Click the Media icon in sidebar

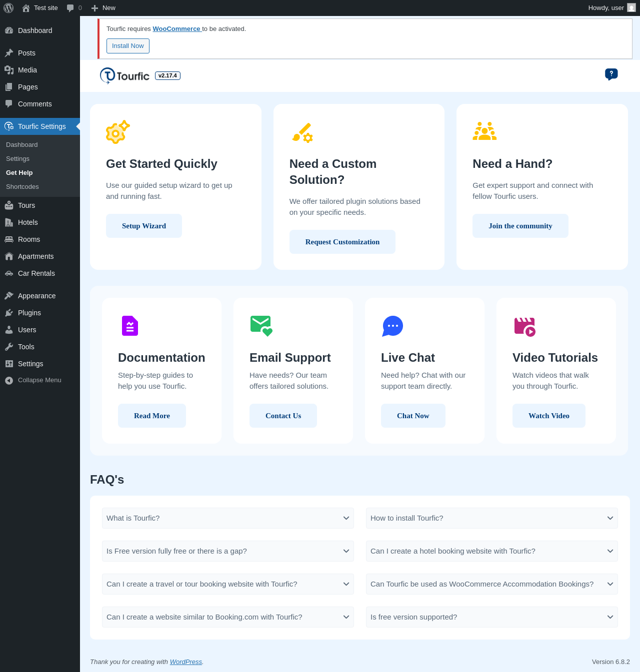point(9,70)
